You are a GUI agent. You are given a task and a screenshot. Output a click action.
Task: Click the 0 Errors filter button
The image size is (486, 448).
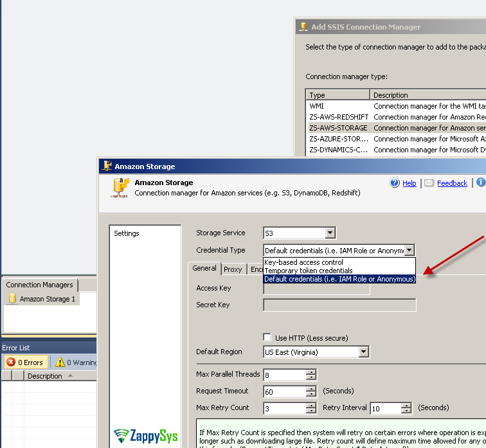[x=26, y=362]
